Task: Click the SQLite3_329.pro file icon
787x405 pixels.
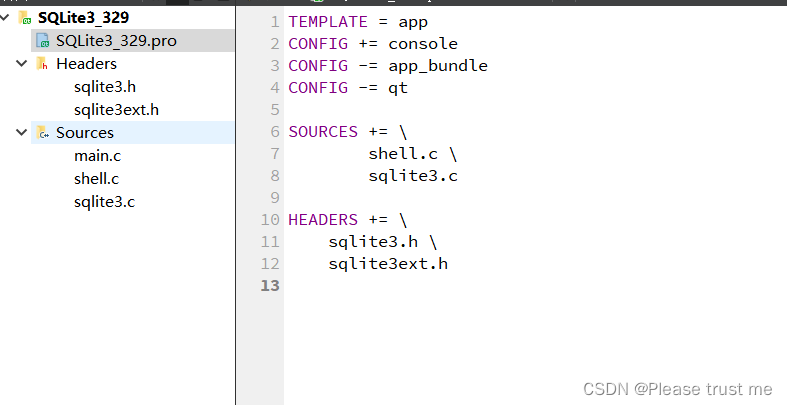Action: 43,41
